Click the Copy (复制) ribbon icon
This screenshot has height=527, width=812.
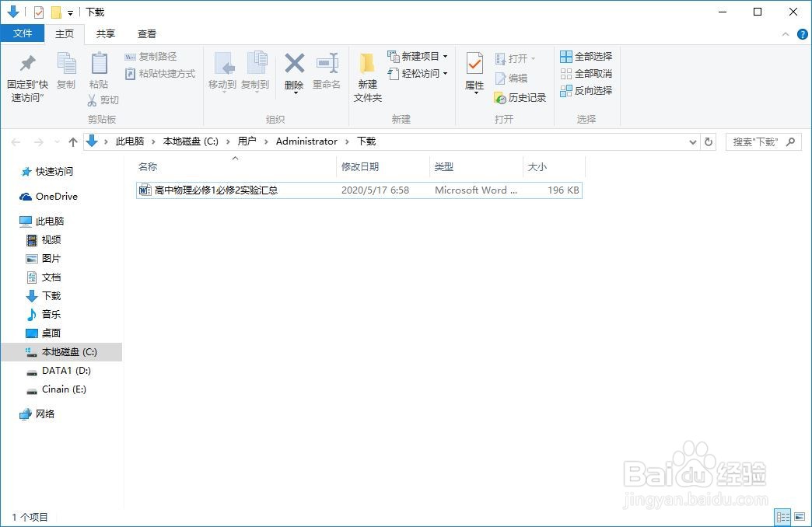coord(66,64)
